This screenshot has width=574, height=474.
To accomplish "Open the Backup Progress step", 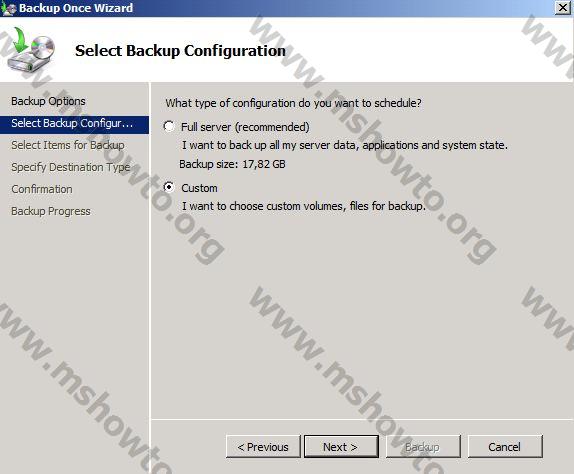I will tap(51, 211).
